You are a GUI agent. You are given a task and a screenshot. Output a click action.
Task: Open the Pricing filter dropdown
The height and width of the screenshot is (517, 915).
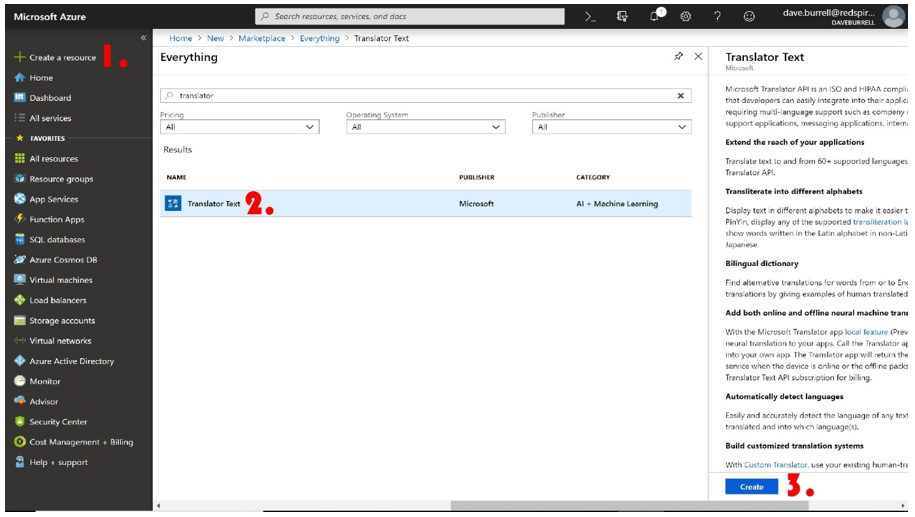(240, 127)
